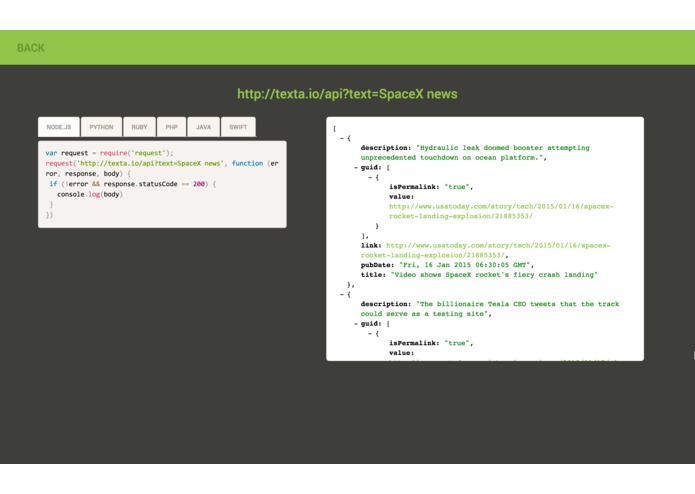Open the usatoday guid value link
This screenshot has width=695, height=494.
tap(501, 211)
